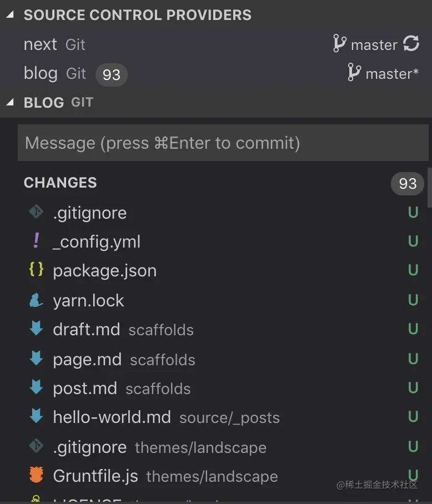Collapse the BLOG GIT section
432x504 pixels.
coord(9,102)
